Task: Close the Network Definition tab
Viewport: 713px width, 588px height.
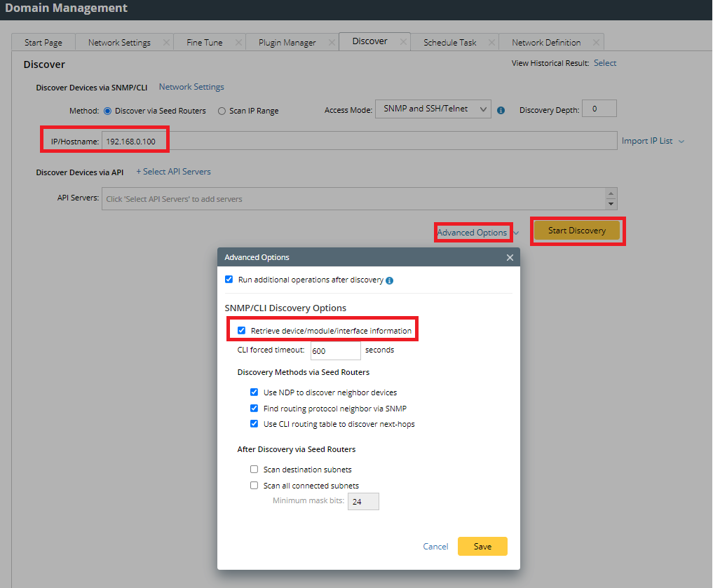Action: [x=596, y=42]
